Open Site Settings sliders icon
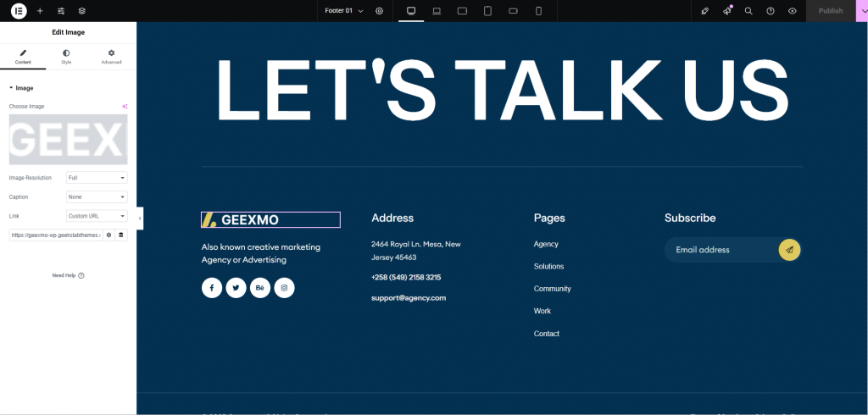This screenshot has height=415, width=868. coord(61,11)
